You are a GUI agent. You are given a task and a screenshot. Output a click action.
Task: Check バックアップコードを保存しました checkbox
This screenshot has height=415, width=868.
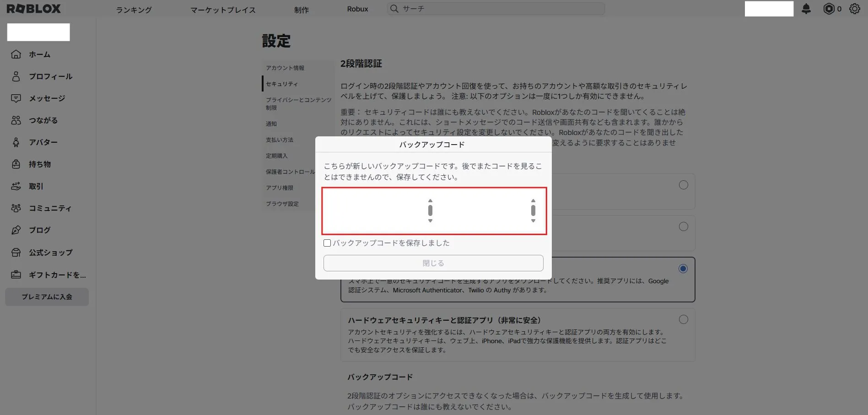(327, 243)
